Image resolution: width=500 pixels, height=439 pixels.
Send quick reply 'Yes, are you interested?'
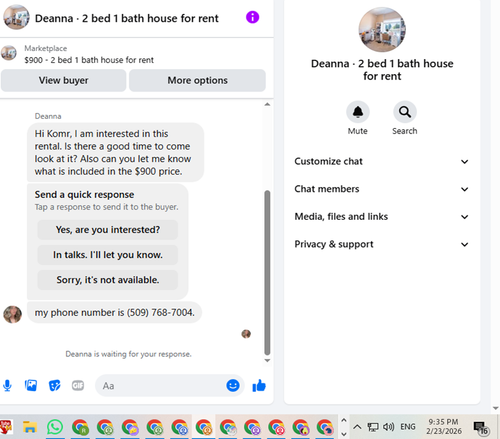point(108,230)
